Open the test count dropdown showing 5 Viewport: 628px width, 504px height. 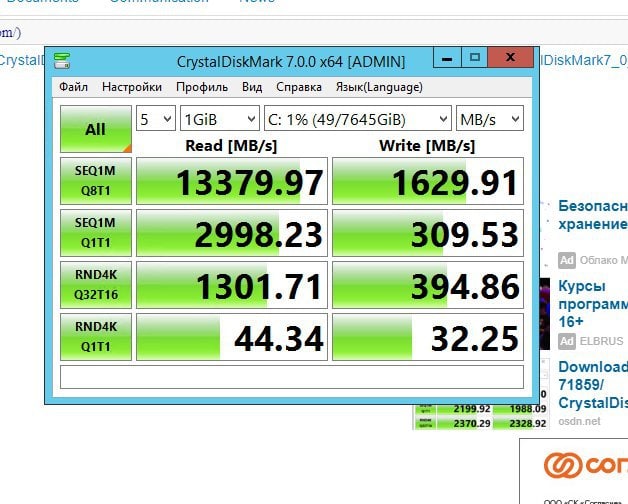(x=155, y=118)
